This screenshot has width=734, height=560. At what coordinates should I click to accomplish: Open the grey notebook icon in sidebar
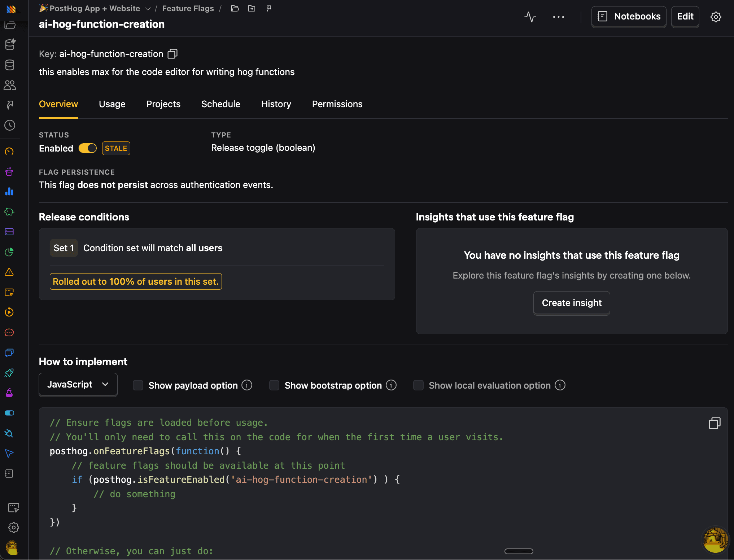point(9,473)
